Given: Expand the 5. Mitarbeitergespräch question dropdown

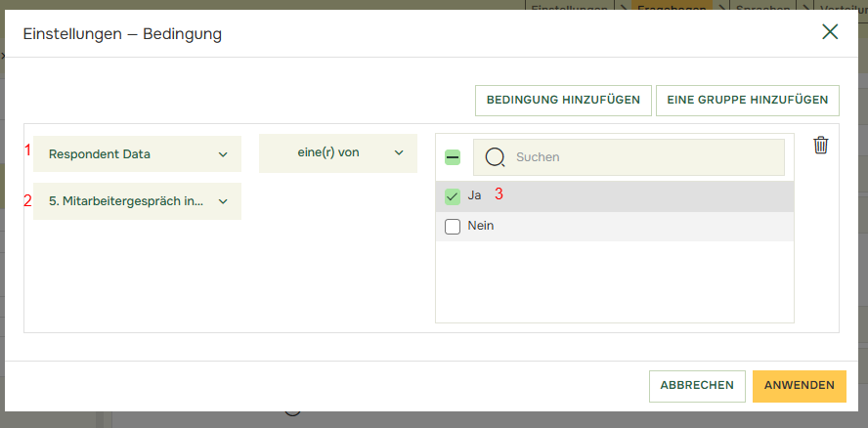Looking at the screenshot, I should coord(137,201).
